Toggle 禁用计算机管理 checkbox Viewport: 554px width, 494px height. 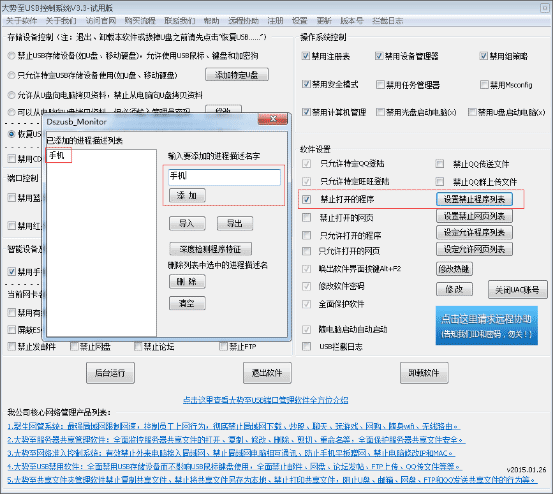pos(306,112)
